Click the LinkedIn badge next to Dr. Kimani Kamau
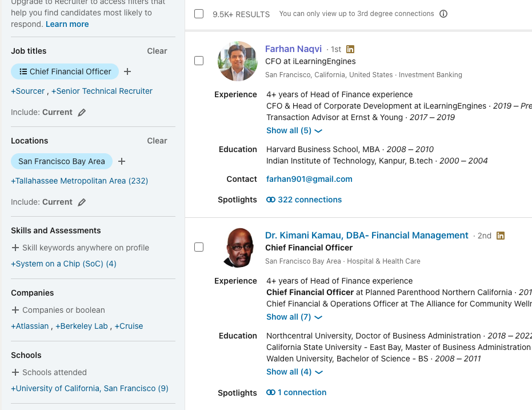 501,236
